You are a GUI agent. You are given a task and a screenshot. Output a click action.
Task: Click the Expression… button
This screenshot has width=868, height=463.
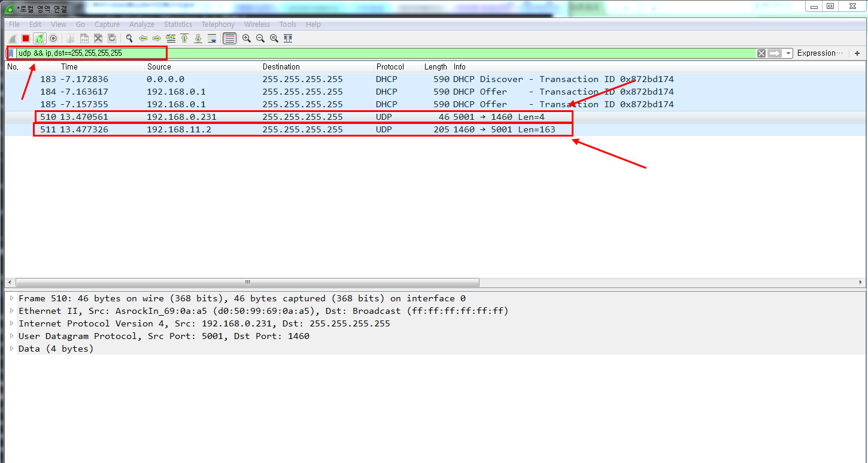820,53
